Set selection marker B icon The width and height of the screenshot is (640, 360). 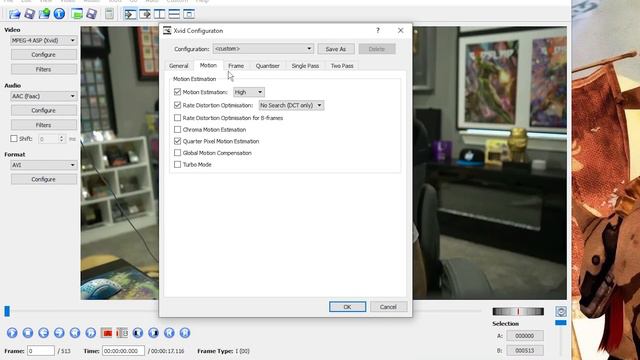coord(122,333)
